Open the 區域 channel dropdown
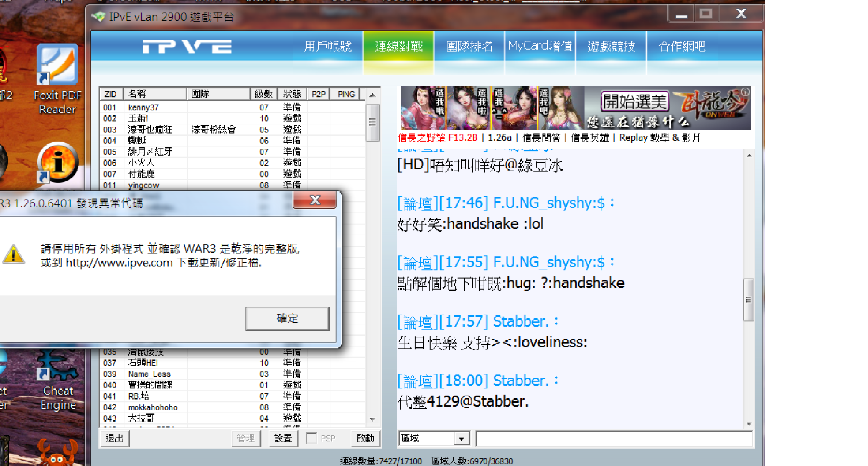Screen dimensions: 868x466 [461, 439]
